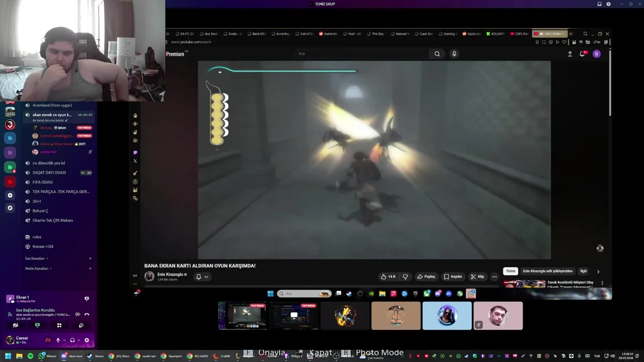Open Enis Kirazoglu channel link

pyautogui.click(x=170, y=275)
